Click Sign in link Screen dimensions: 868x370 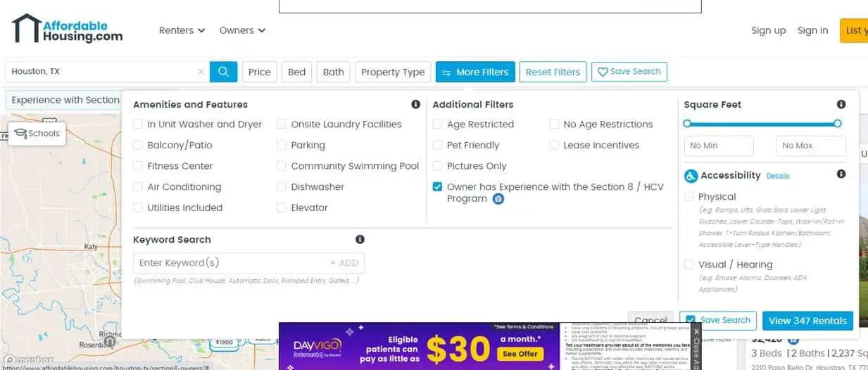tap(812, 30)
